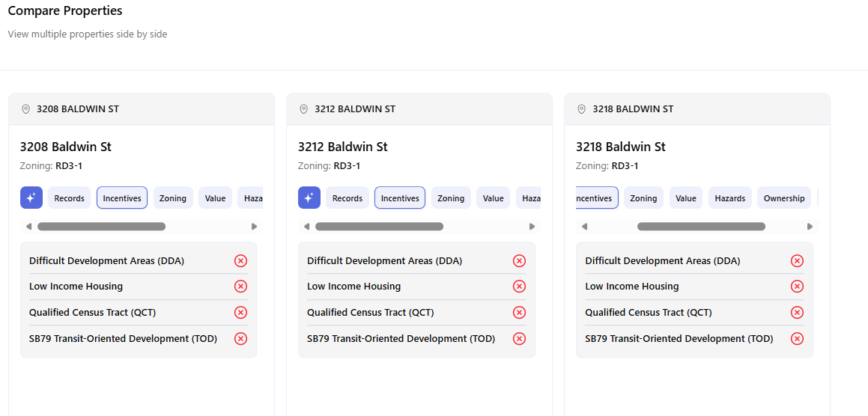This screenshot has height=416, width=868.
Task: Click the AI sparkle icon for 3208 Baldwin St
Action: (x=31, y=198)
